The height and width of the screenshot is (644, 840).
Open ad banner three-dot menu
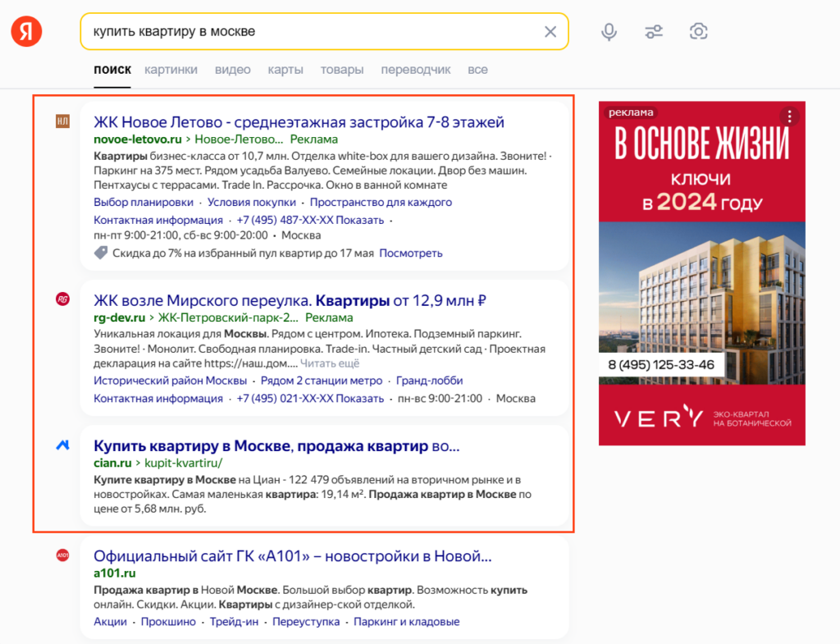[789, 116]
